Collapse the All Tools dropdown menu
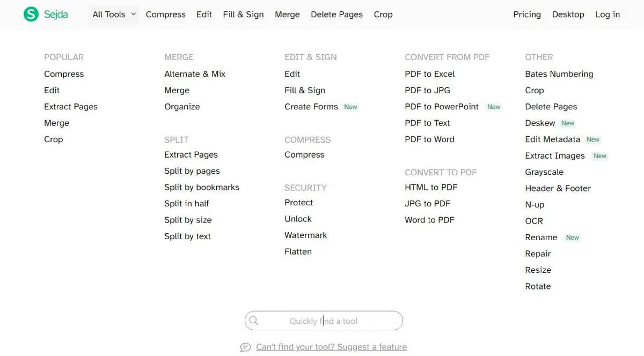 [x=114, y=14]
